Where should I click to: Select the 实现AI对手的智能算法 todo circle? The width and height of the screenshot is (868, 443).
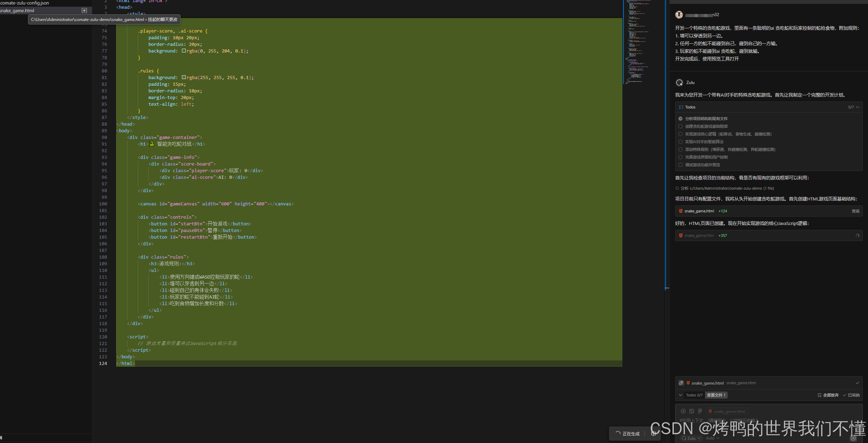point(680,142)
